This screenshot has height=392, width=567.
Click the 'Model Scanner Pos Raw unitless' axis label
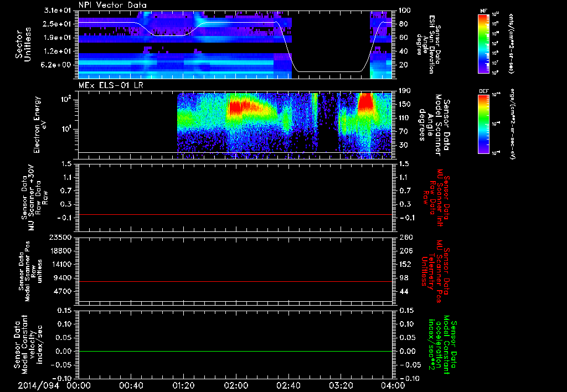coord(30,271)
